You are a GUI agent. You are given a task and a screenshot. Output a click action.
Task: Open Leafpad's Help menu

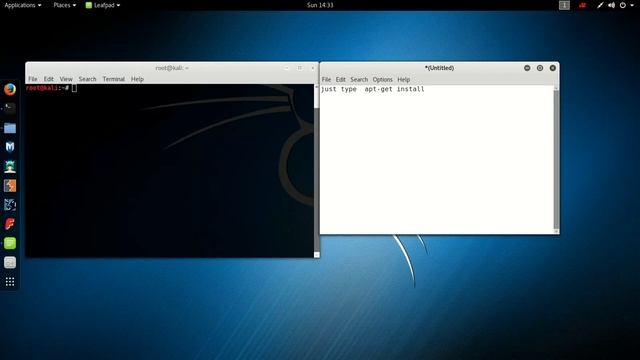(x=404, y=80)
